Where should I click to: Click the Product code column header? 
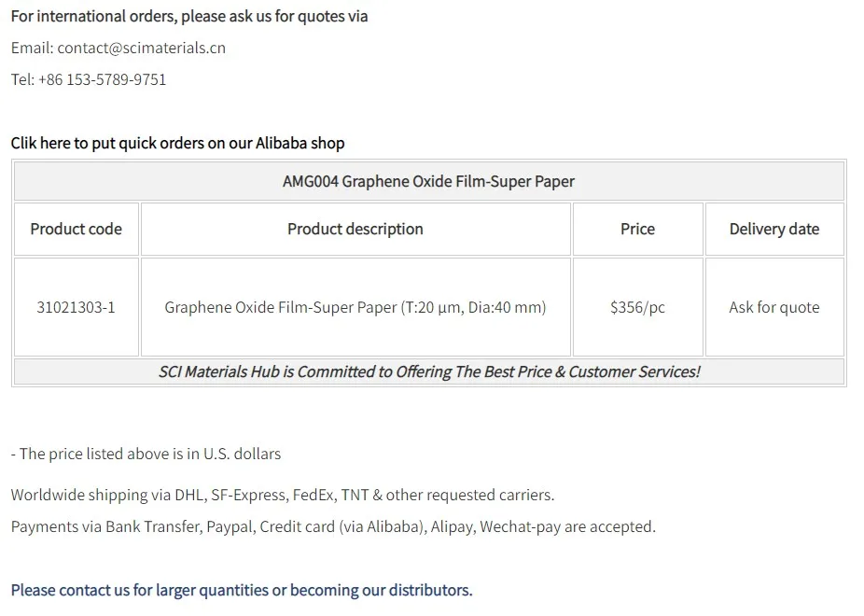77,229
